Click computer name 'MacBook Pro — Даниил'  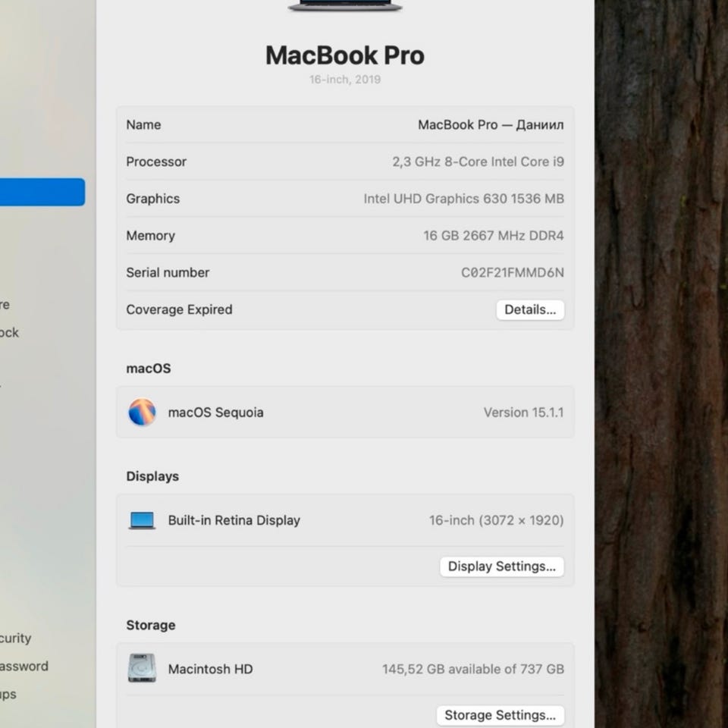491,125
